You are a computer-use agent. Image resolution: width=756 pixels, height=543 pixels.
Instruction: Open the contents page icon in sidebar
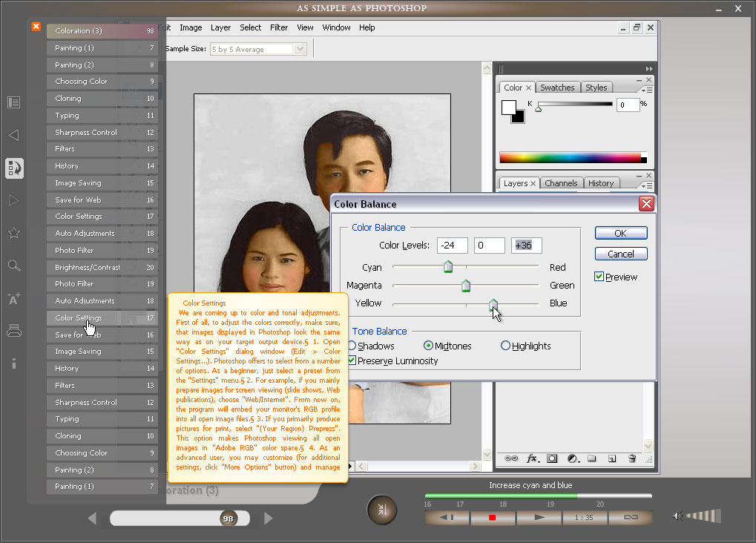tap(13, 102)
